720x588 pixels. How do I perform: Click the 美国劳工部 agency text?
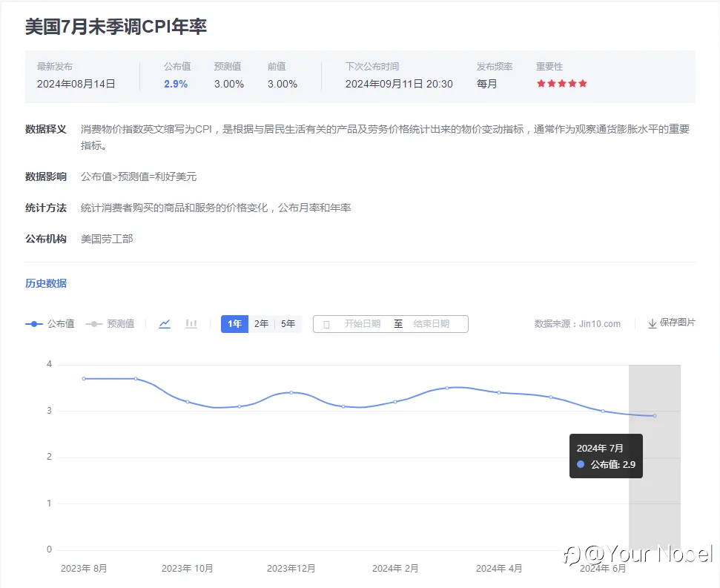click(107, 240)
